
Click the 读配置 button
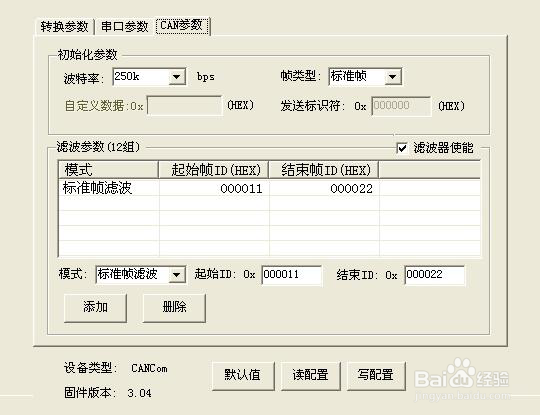(310, 375)
